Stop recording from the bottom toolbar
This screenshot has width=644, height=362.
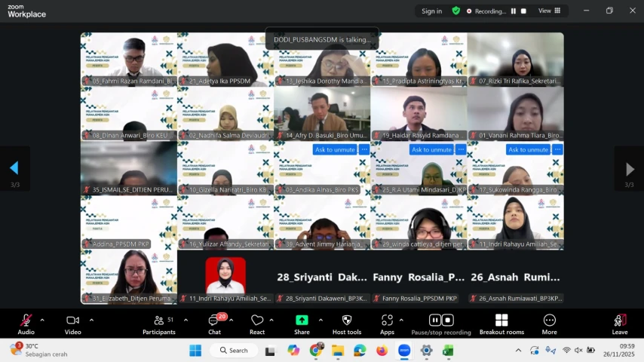(448, 320)
